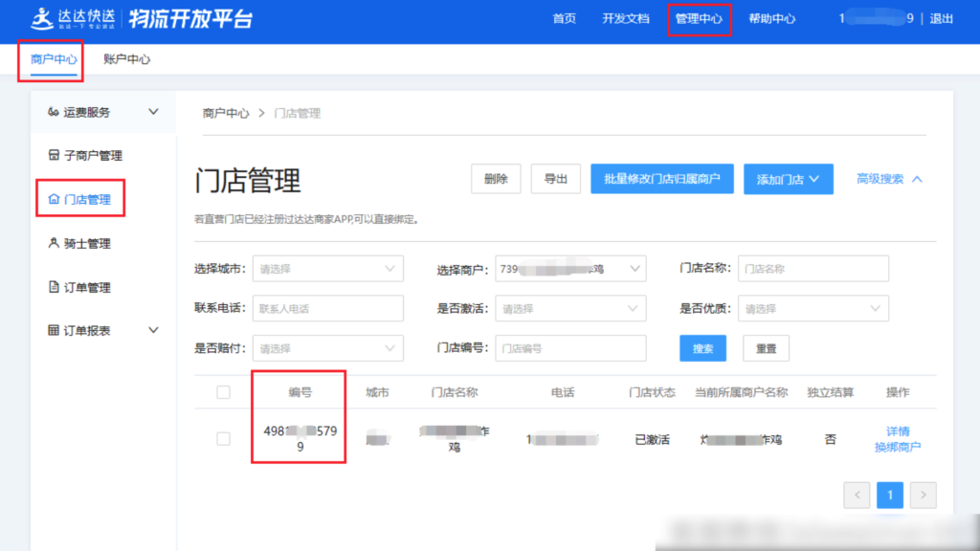Switch to the 账户中心 tab
The width and height of the screenshot is (980, 551).
pos(128,59)
